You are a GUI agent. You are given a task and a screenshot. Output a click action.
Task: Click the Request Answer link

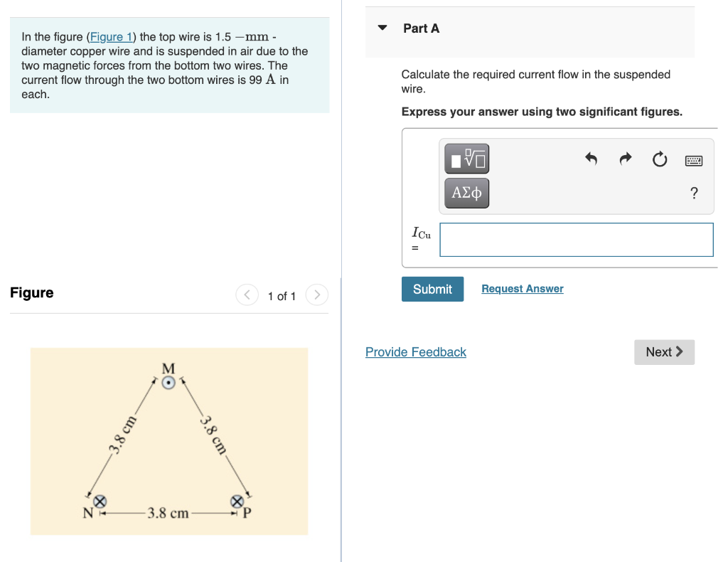coord(523,288)
